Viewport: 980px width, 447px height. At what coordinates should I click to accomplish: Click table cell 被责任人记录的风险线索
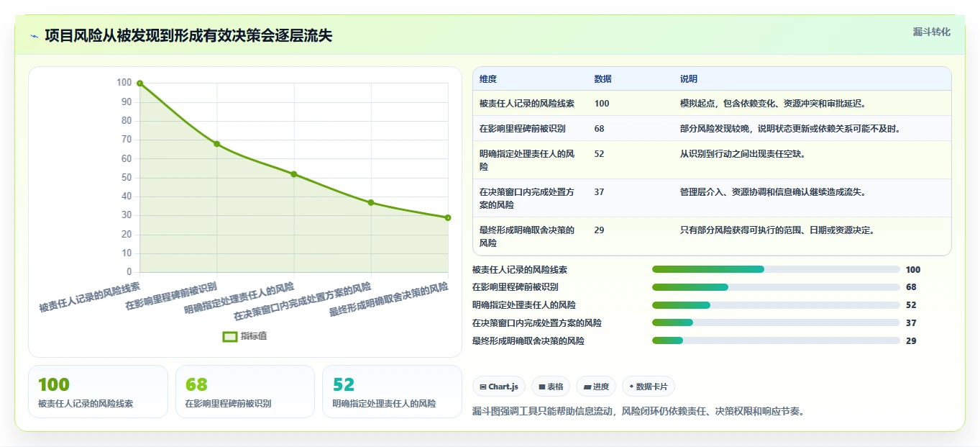527,104
